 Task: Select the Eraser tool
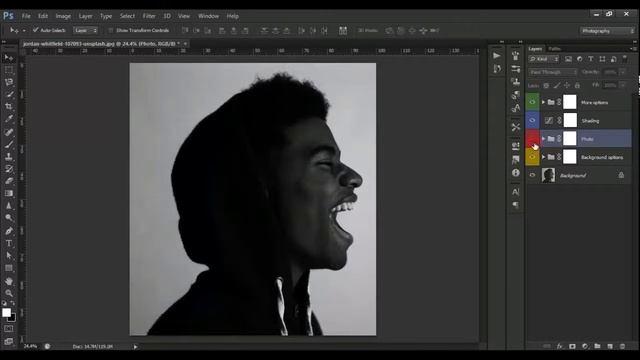coord(9,181)
